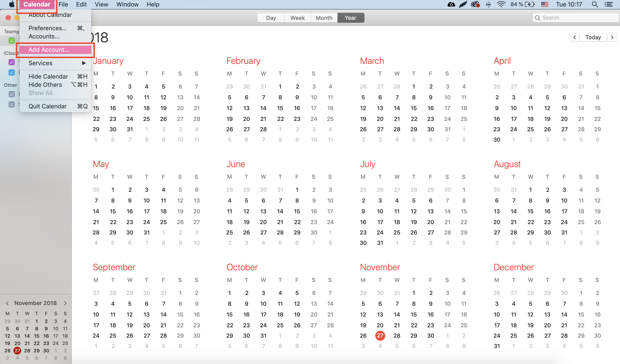This screenshot has height=364, width=620.
Task: Switch to the Month view tab
Action: (324, 18)
